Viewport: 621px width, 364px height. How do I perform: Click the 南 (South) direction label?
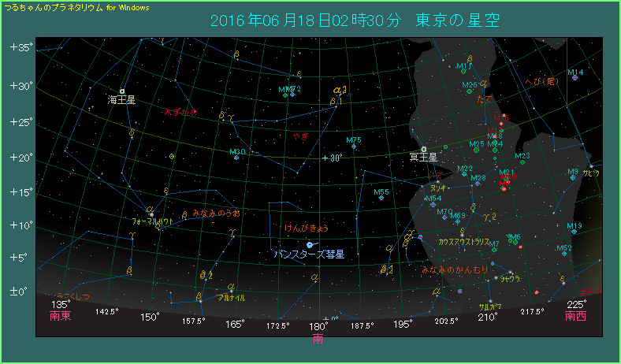[318, 339]
